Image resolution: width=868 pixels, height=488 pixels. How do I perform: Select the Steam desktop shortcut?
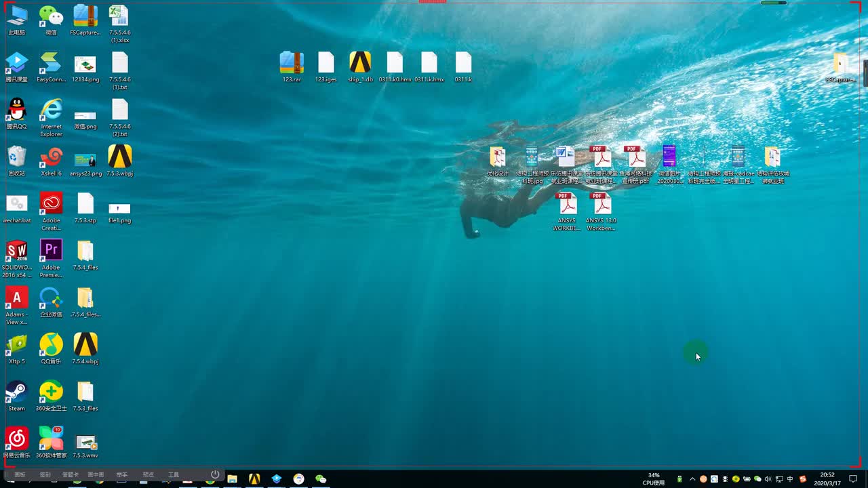click(17, 396)
